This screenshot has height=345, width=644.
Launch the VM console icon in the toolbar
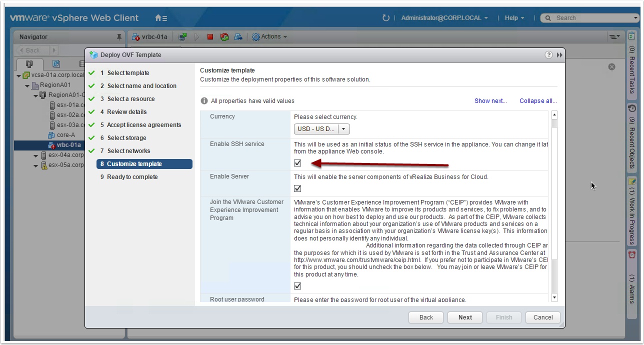tap(182, 36)
